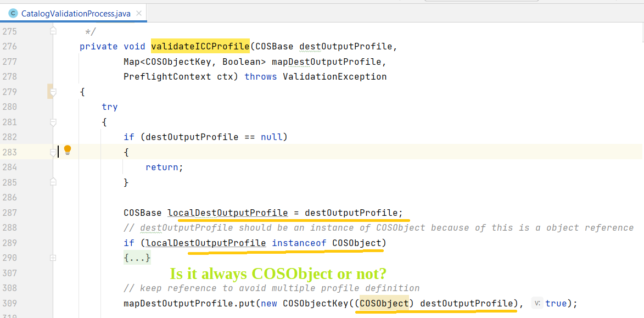644x318 pixels.
Task: Click the highlighted validateICCProfile method name
Action: pos(200,47)
